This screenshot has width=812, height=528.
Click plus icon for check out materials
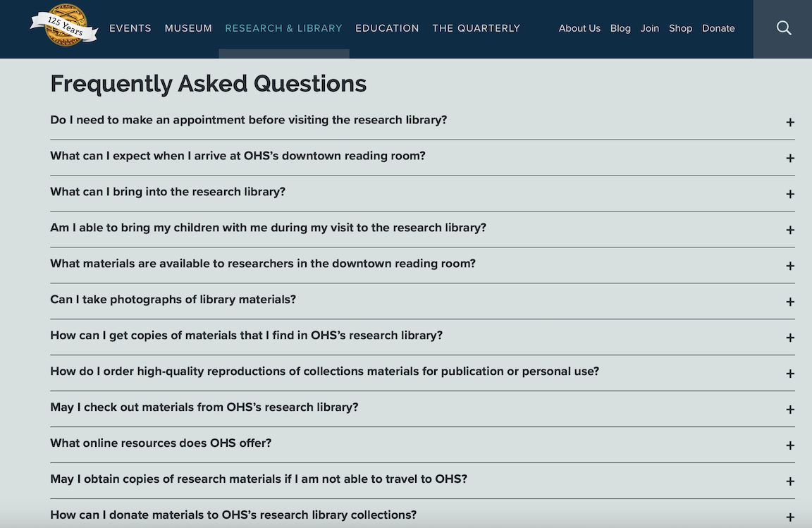pos(789,410)
